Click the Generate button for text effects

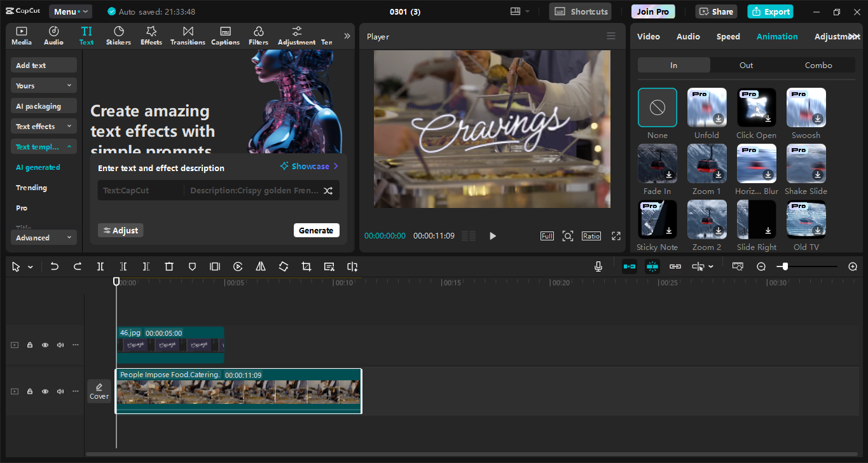click(x=316, y=230)
